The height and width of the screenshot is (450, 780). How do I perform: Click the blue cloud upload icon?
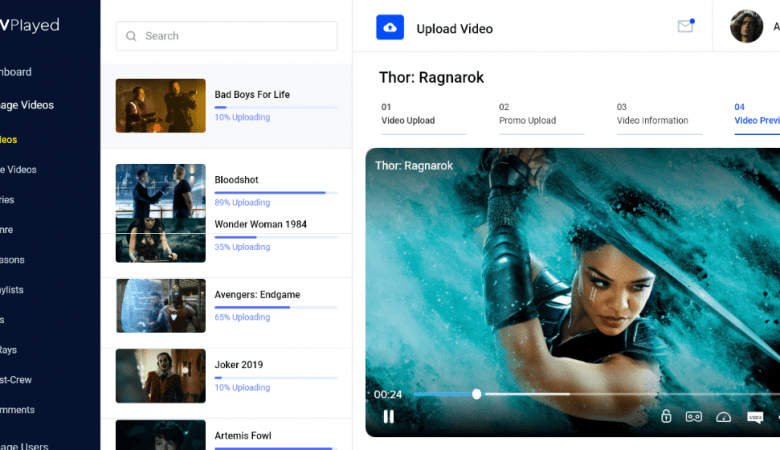click(390, 27)
